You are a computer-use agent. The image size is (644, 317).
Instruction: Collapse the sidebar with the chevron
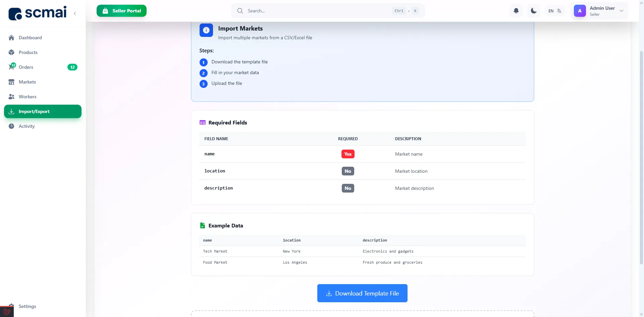tap(75, 13)
